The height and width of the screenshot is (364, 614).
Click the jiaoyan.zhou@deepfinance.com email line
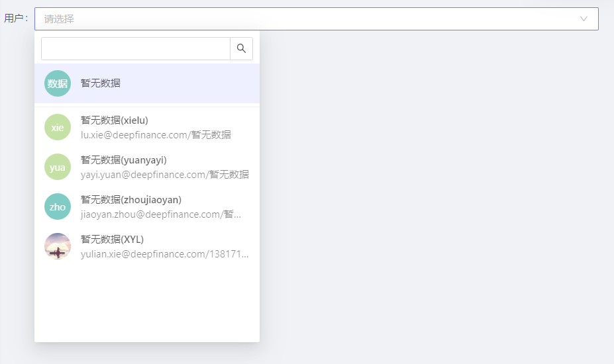[x=161, y=214]
